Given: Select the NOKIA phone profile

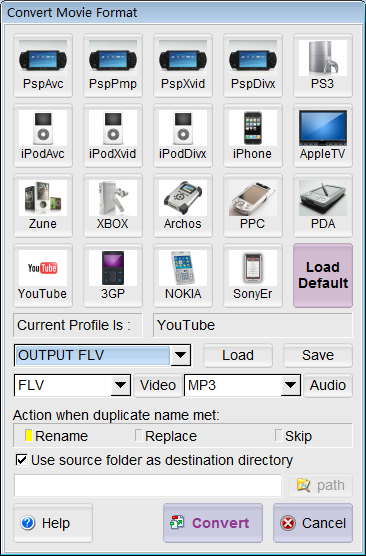Looking at the screenshot, I should coord(183,275).
